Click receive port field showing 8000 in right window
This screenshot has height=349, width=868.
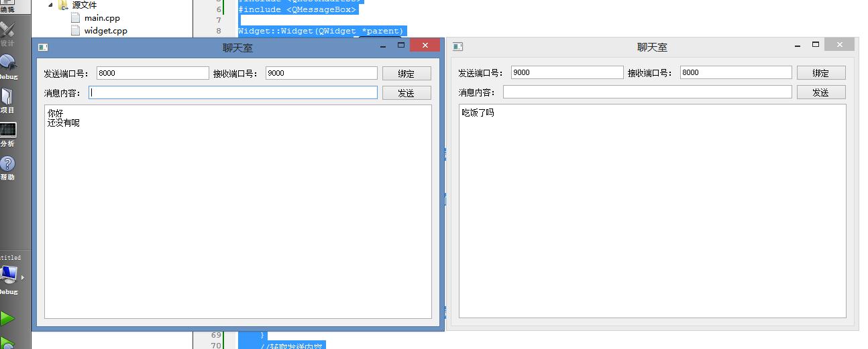736,72
